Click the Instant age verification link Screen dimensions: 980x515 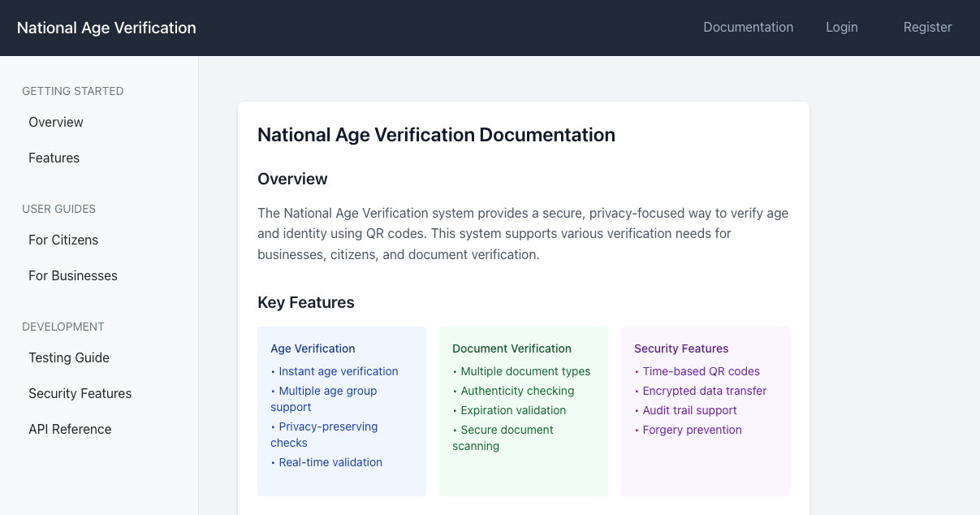click(x=338, y=371)
